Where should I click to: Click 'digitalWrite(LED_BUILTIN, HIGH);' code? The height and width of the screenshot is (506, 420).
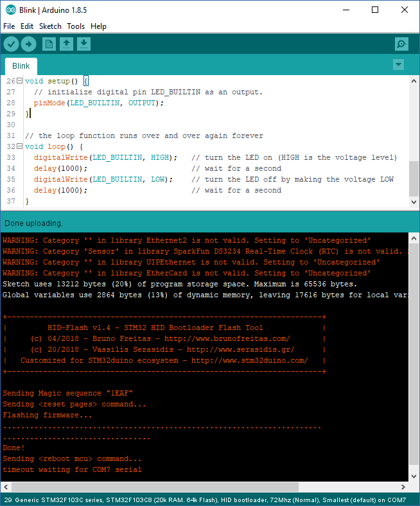point(105,157)
